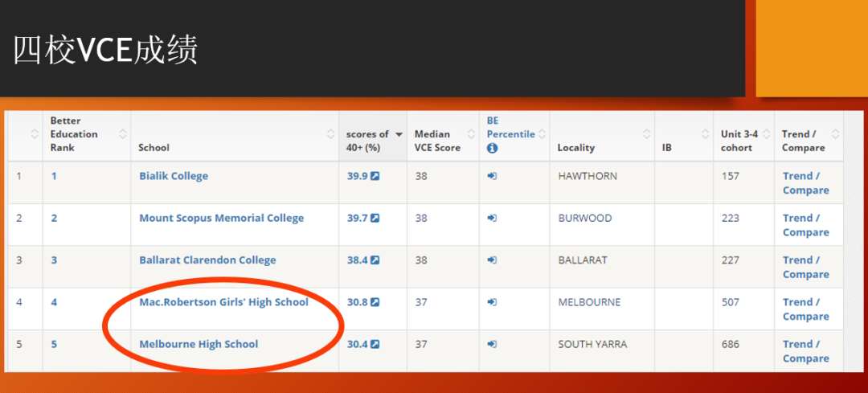
Task: Select cohort value 227
Action: click(730, 260)
